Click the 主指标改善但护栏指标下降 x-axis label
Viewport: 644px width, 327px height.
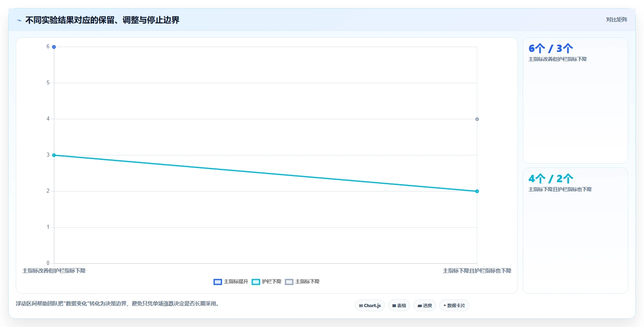click(54, 271)
